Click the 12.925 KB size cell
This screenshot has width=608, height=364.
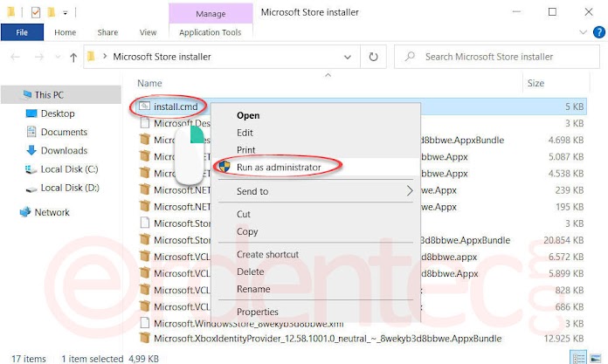click(563, 339)
